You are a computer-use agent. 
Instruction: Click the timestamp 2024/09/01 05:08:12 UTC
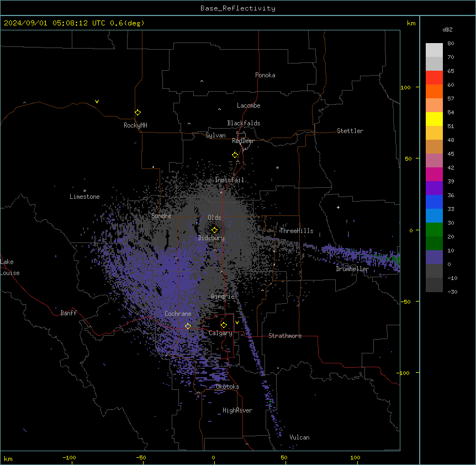tap(55, 23)
